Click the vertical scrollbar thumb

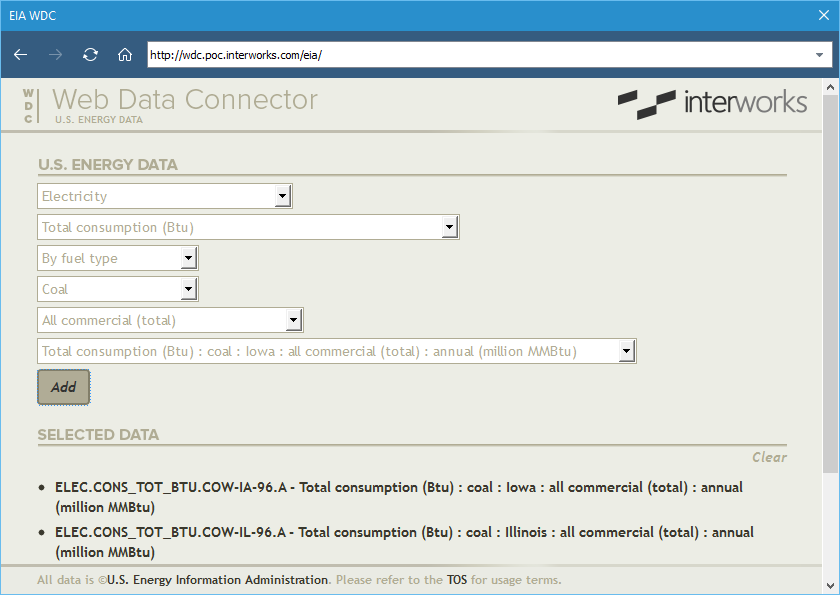coord(830,283)
